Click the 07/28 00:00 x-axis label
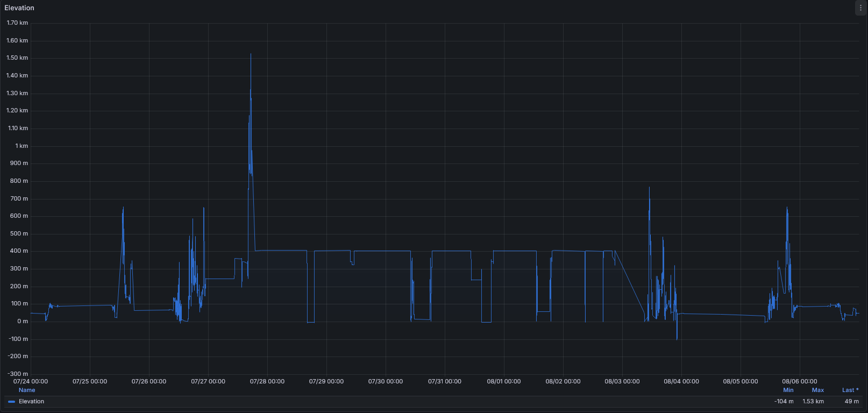The height and width of the screenshot is (413, 868). click(267, 382)
